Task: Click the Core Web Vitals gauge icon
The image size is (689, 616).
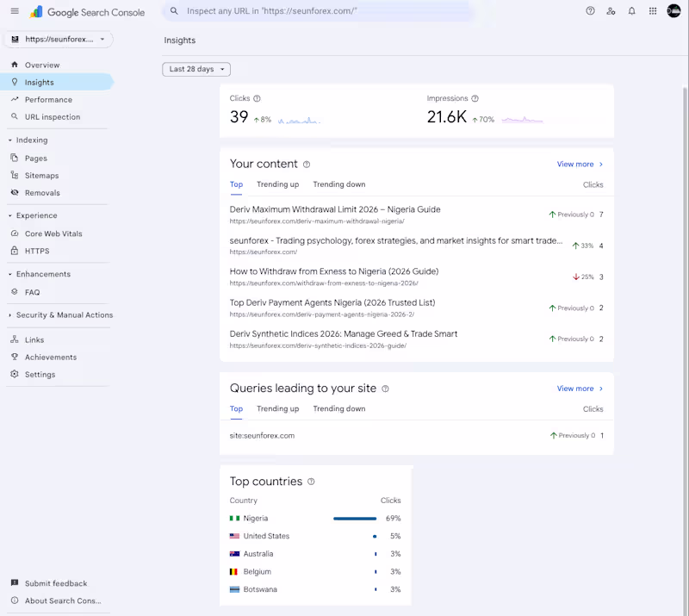Action: pyautogui.click(x=15, y=233)
